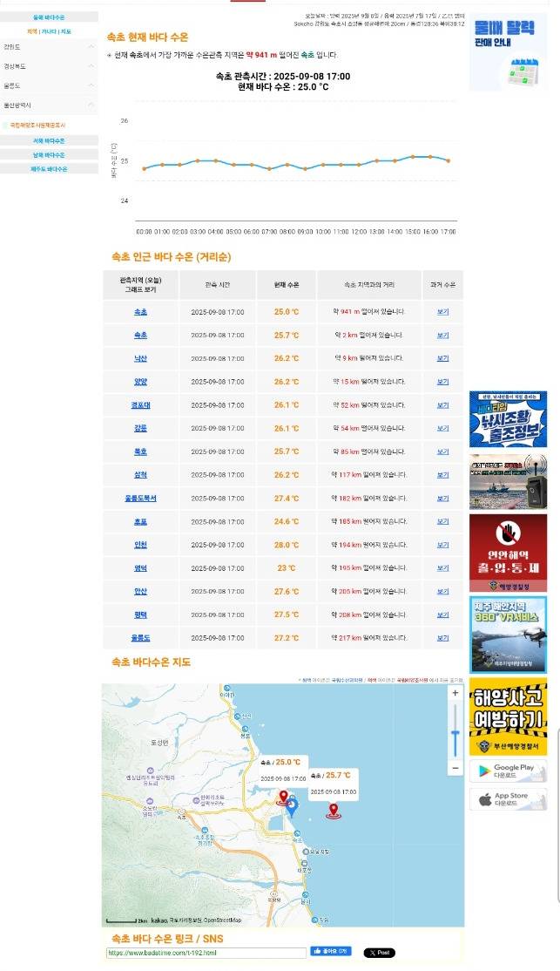Viewport: 560px width, 971px height.
Task: Click the map zoom level slider
Action: [455, 730]
